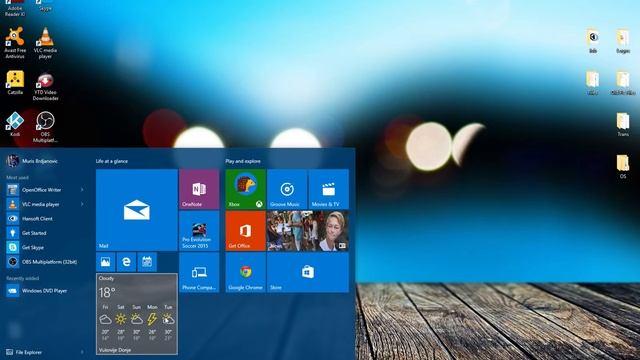The image size is (640, 360).
Task: Launch the Xbox tile
Action: tap(245, 189)
